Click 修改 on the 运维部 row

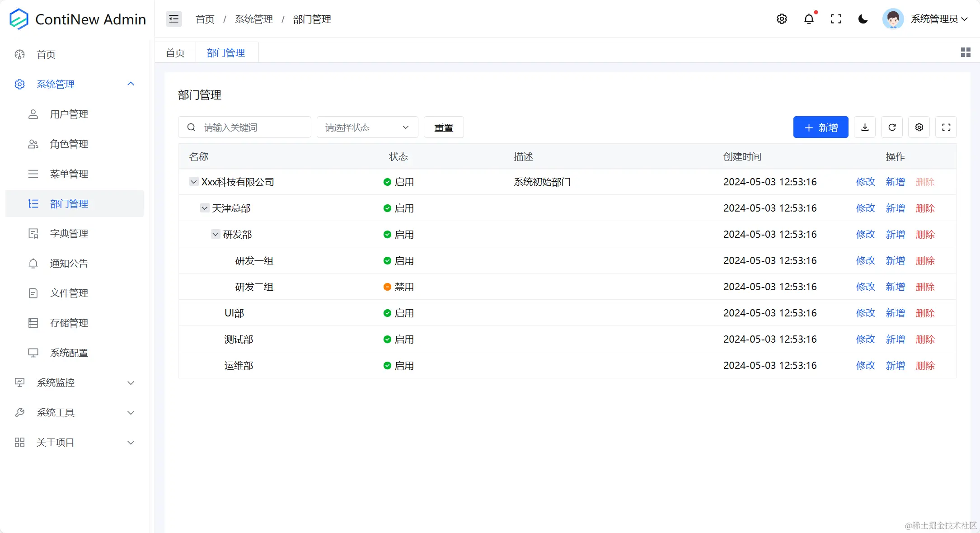[865, 365]
